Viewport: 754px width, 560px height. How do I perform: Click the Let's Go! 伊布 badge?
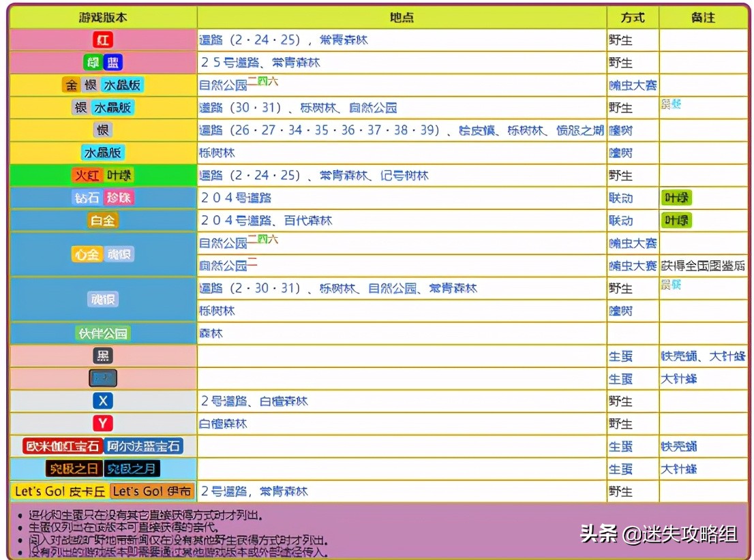tap(152, 491)
